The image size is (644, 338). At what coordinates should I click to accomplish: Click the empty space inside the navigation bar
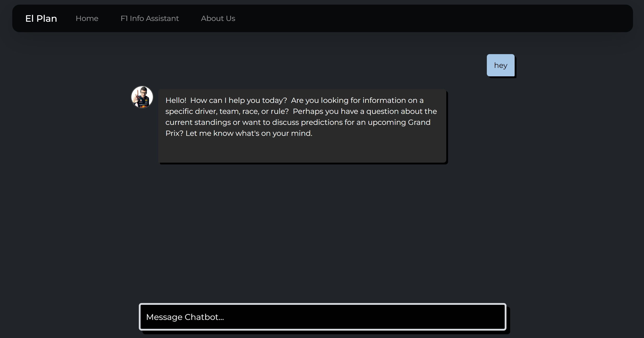434,18
